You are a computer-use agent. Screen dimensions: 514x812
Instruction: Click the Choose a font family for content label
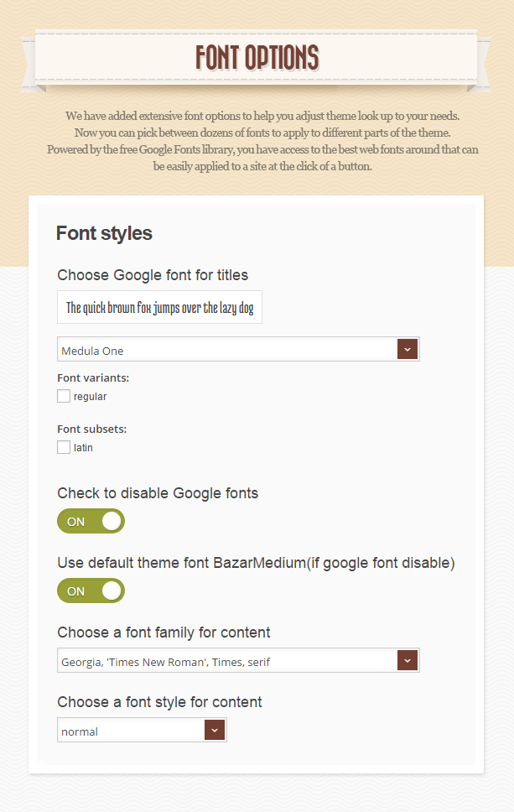(x=164, y=632)
